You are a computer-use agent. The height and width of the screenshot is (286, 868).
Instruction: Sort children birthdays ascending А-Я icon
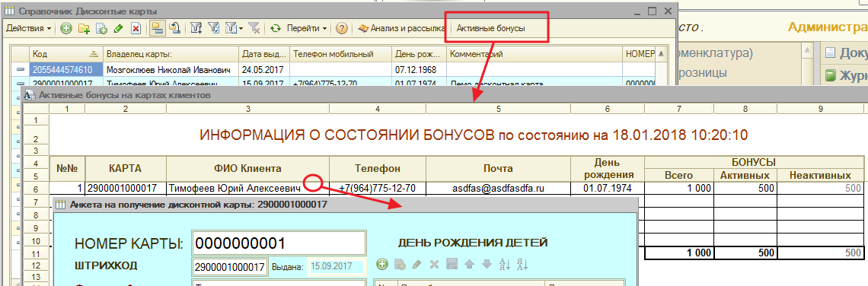click(504, 265)
